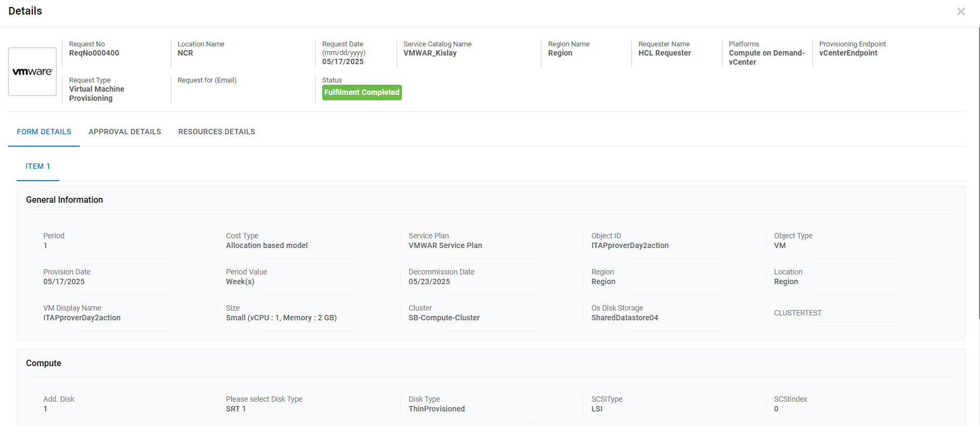
Task: Click the Cost Type Allocation based model value
Action: coord(267,245)
